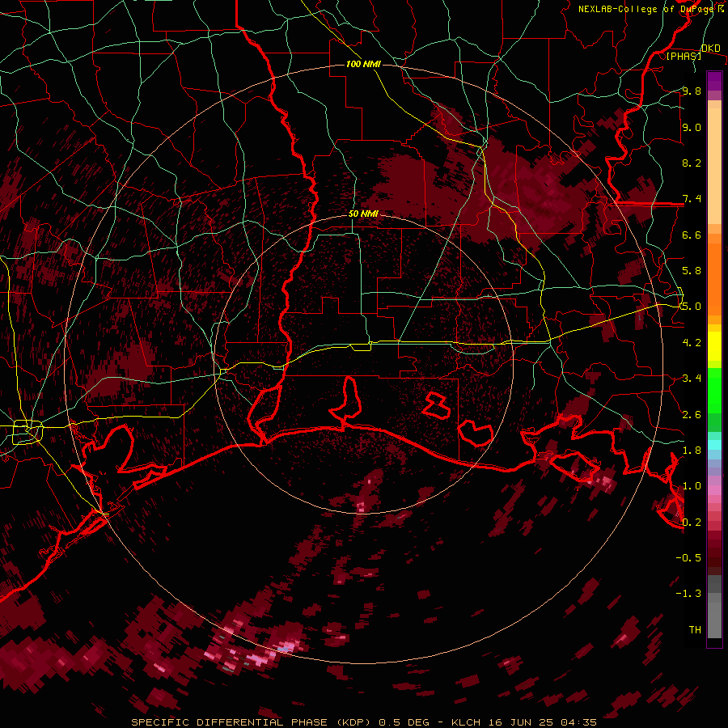Screen dimensions: 728x728
Task: Click the 9.8 value on the color scale
Action: tap(692, 91)
